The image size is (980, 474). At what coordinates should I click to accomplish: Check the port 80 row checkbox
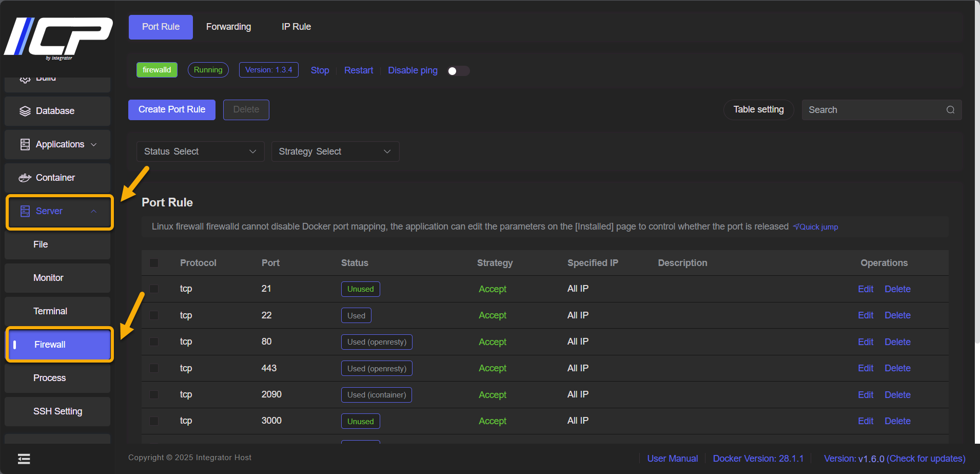pos(154,342)
